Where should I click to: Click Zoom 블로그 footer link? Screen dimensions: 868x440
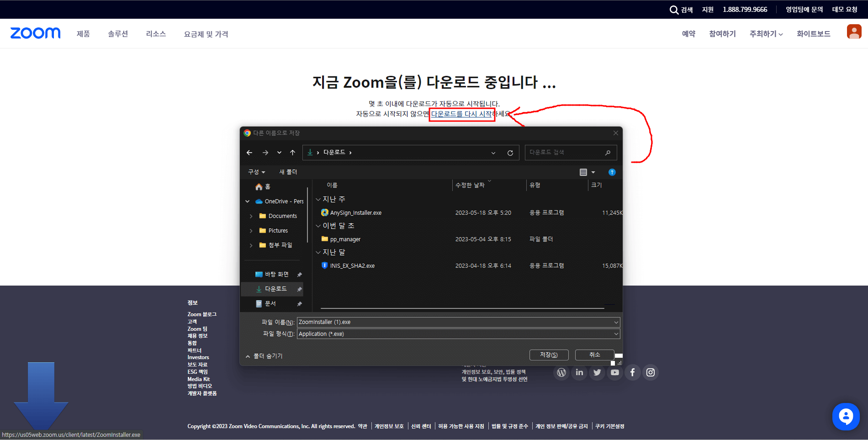coord(202,314)
